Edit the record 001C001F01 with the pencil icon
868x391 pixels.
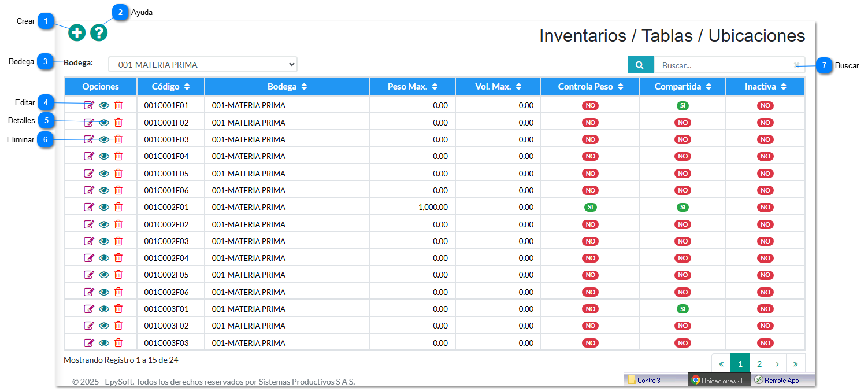(89, 105)
